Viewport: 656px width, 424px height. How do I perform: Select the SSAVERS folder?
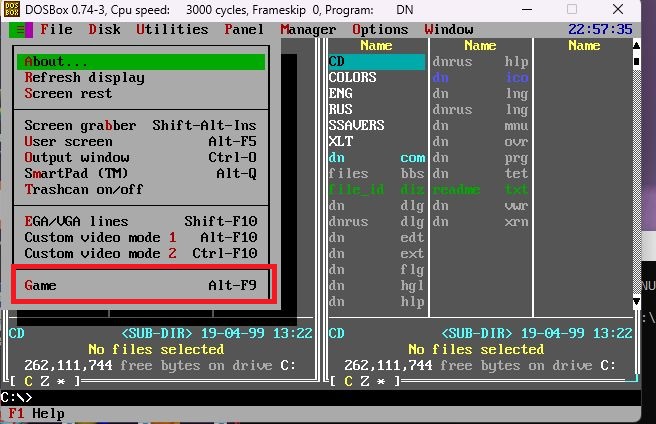click(357, 126)
